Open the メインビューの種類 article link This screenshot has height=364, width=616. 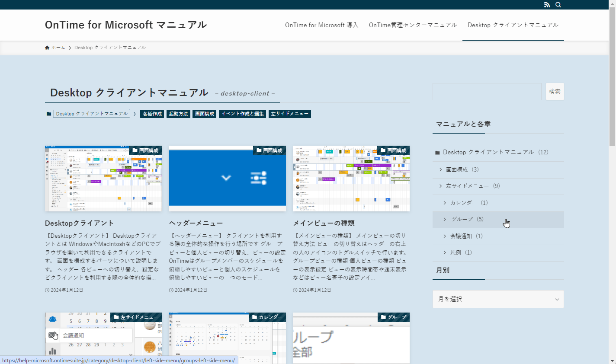pyautogui.click(x=324, y=223)
